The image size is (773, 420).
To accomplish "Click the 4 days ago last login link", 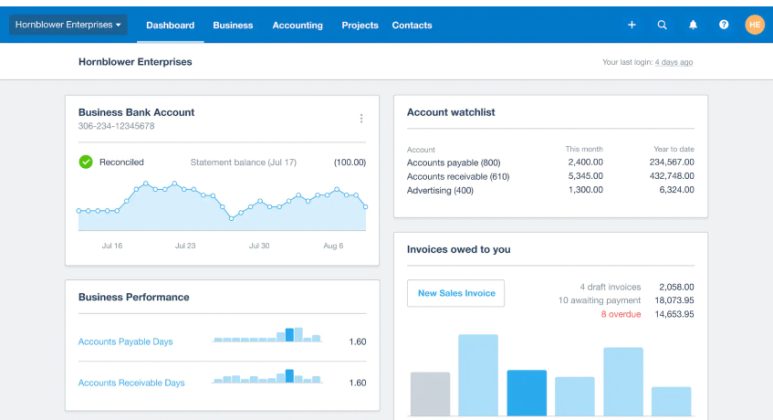I will 673,62.
